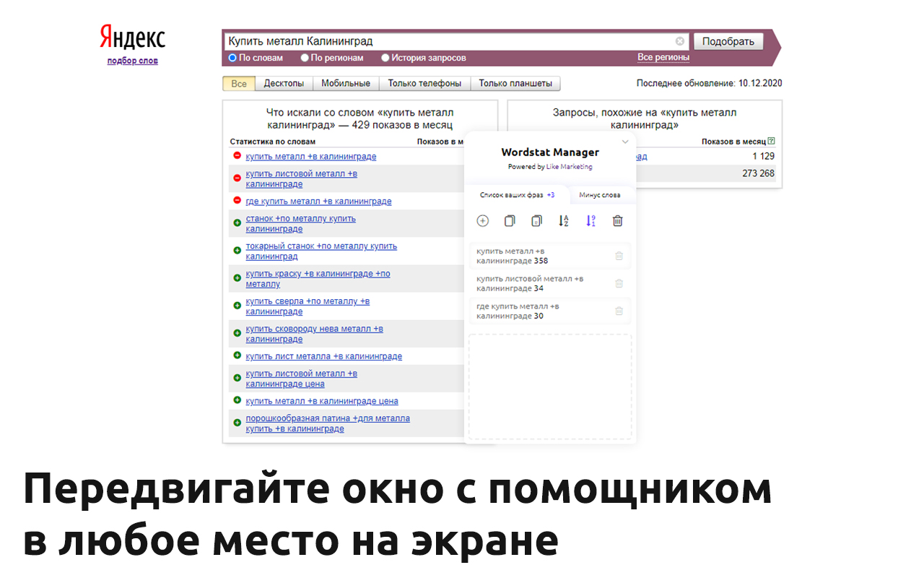Add 'порошкообразная патина +для металла' with green plus

coord(237,423)
